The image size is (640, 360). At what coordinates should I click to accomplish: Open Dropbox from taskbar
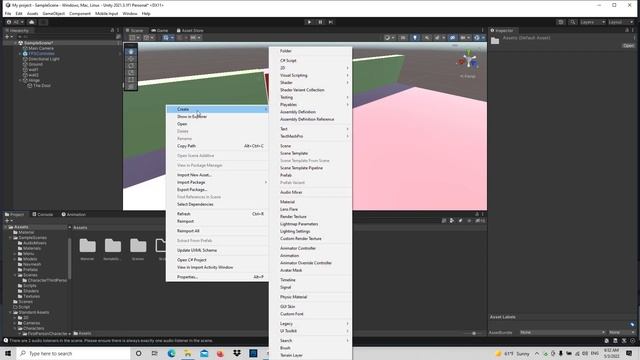click(x=237, y=353)
